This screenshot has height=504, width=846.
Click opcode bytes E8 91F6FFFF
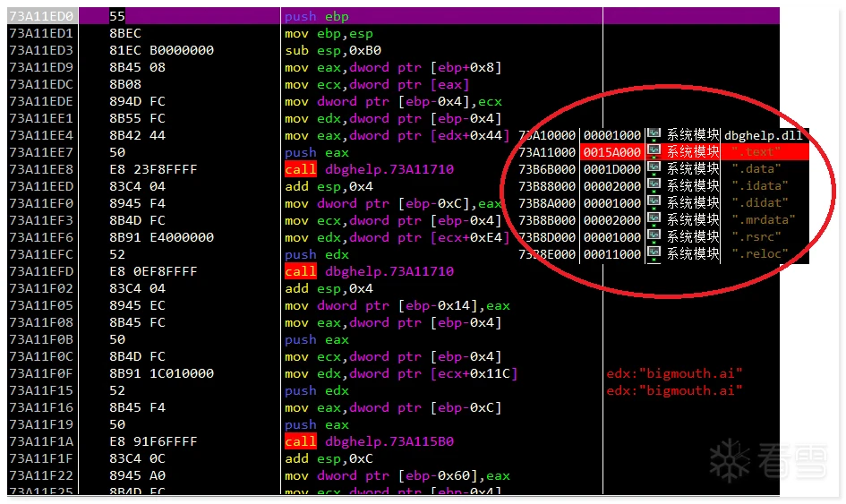pos(153,441)
